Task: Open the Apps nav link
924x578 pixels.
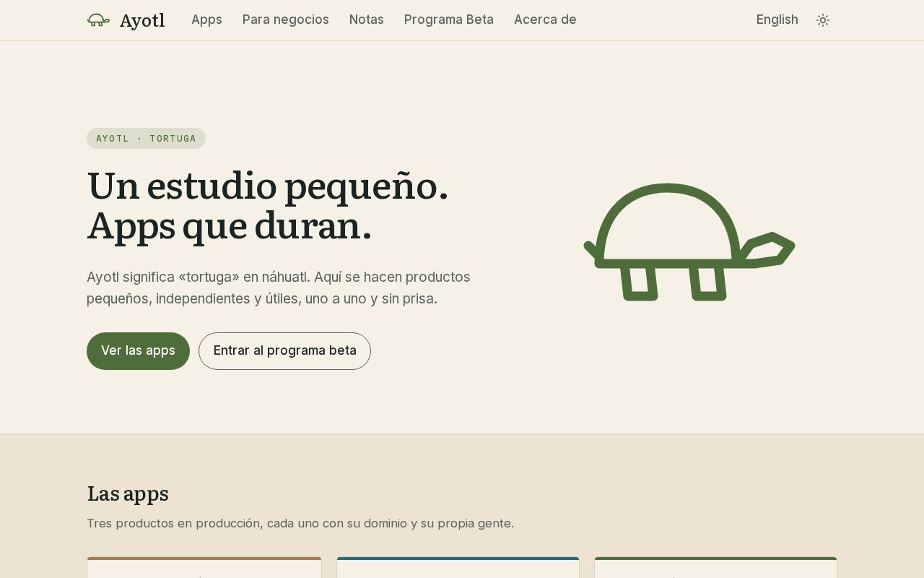Action: 206,20
